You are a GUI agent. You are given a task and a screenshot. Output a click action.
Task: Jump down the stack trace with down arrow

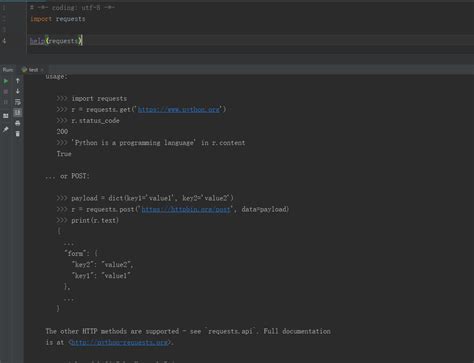click(18, 91)
